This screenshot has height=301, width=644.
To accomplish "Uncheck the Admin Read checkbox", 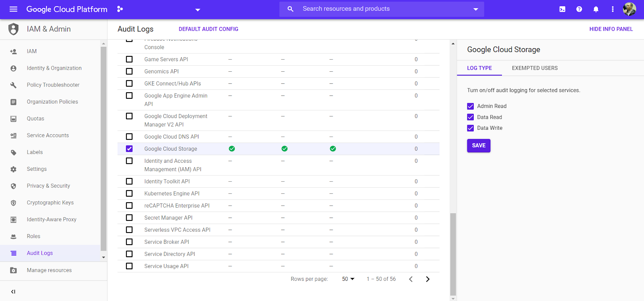I will 471,106.
